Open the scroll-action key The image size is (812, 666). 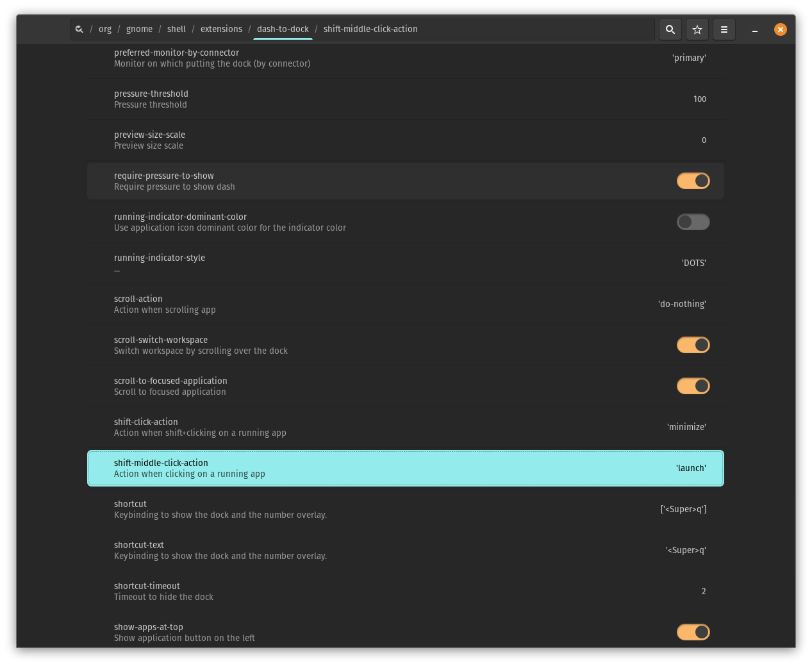405,304
